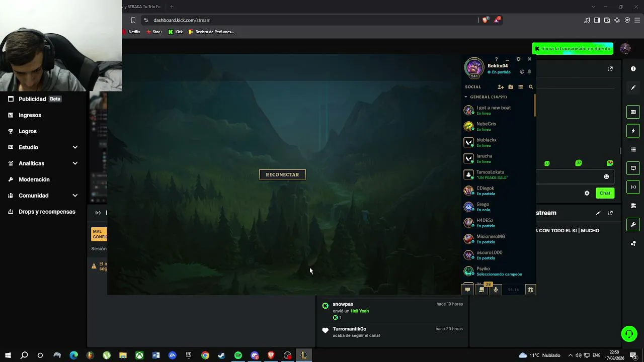The image size is (644, 362).
Task: Open the League chat bubble button
Action: (x=467, y=290)
